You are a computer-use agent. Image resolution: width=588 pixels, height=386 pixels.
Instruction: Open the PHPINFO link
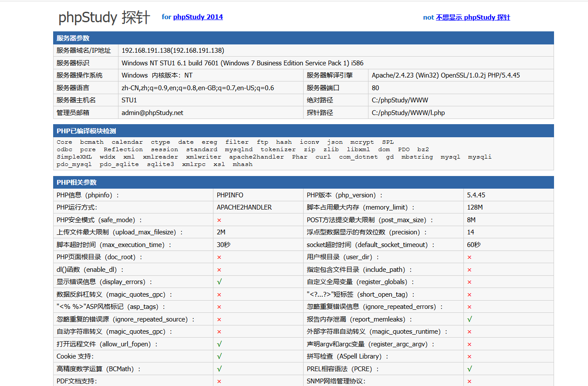(x=230, y=195)
